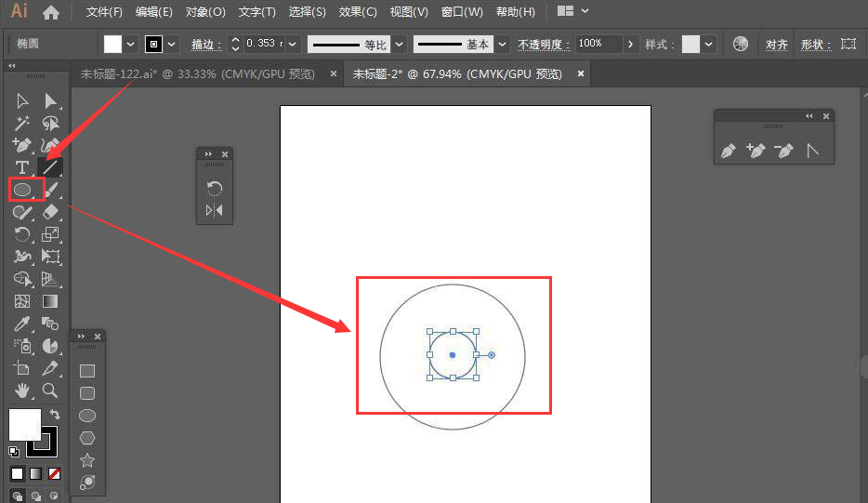Screen dimensions: 868x503
Task: Click the white Fill color box
Action: tap(24, 424)
